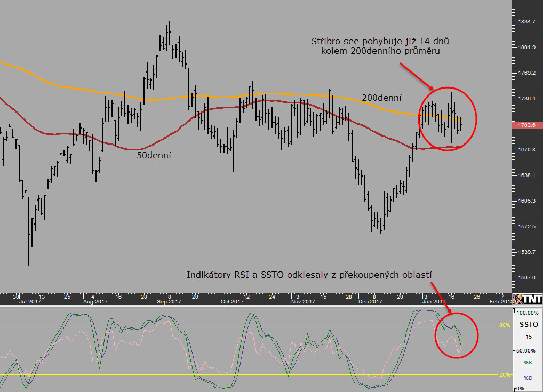Click the 50.00% indicator scale label
Screen dimensions: 543x392
526,351
